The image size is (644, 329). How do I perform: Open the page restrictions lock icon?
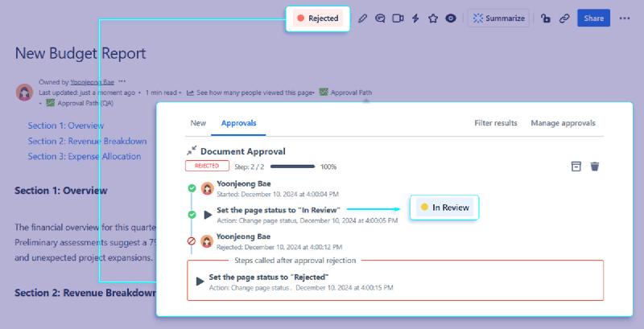tap(546, 19)
